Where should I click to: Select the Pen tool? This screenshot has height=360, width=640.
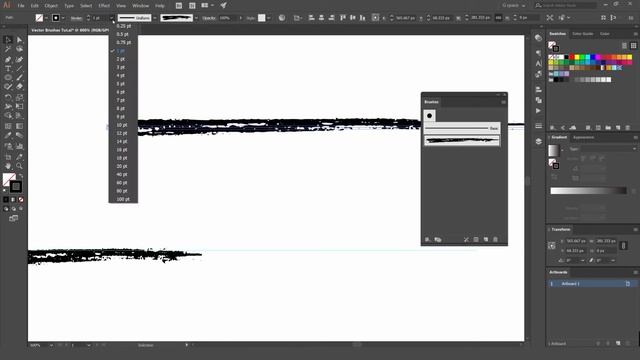(x=8, y=60)
